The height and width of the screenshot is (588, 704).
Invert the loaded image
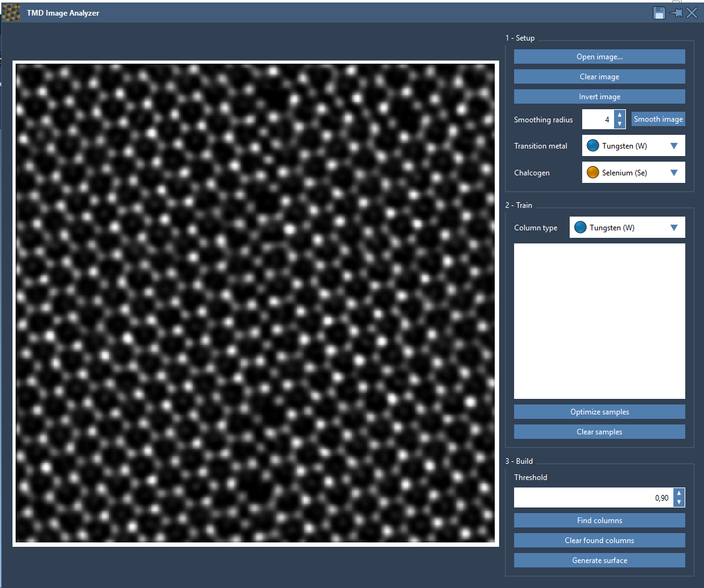pyautogui.click(x=599, y=97)
